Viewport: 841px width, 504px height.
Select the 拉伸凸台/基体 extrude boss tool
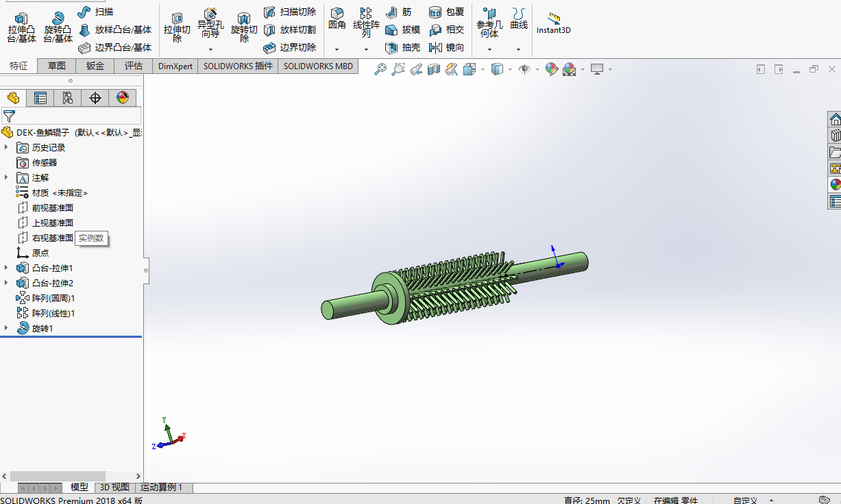[x=21, y=27]
